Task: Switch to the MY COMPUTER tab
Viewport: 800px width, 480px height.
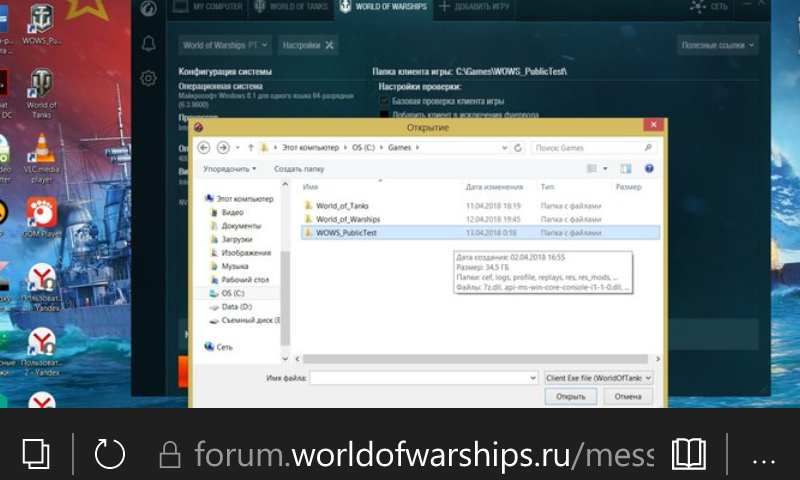Action: coord(208,7)
